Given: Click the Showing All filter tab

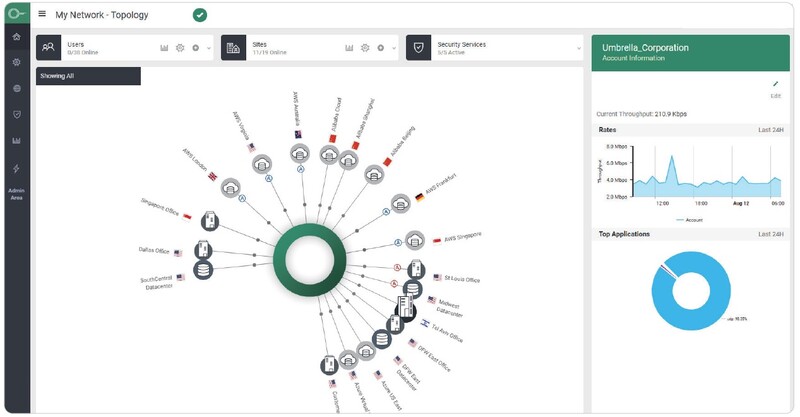Looking at the screenshot, I should click(x=88, y=76).
